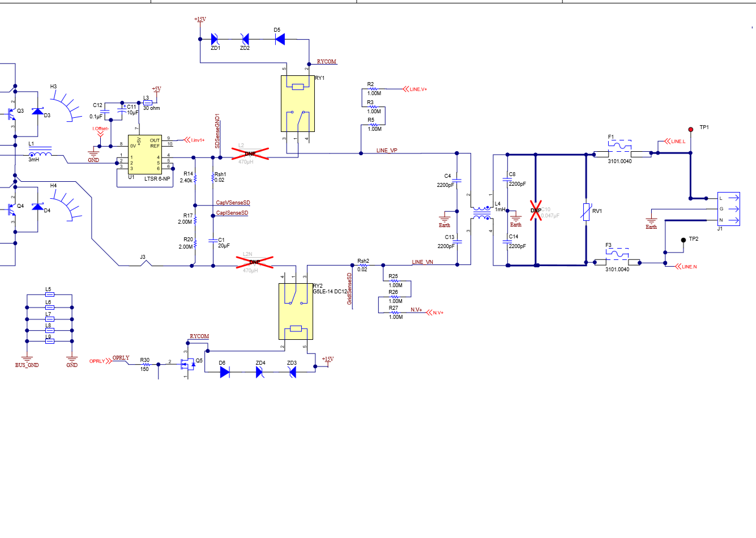
Task: Click the L5 link symbol
Action: (49, 294)
